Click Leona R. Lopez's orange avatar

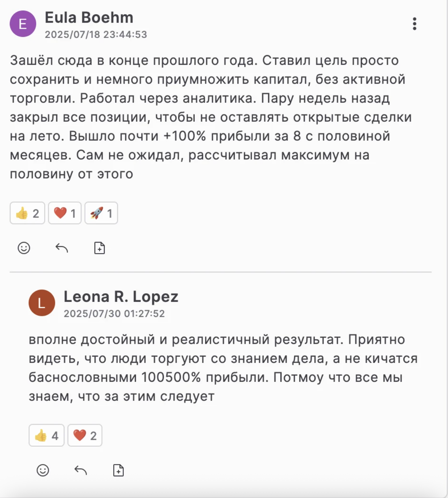pos(42,303)
